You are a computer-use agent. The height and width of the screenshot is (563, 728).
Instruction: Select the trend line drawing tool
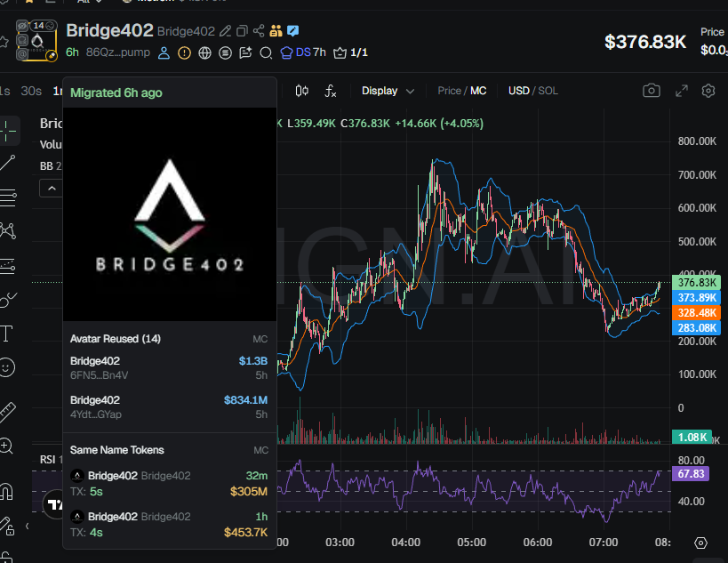8,163
